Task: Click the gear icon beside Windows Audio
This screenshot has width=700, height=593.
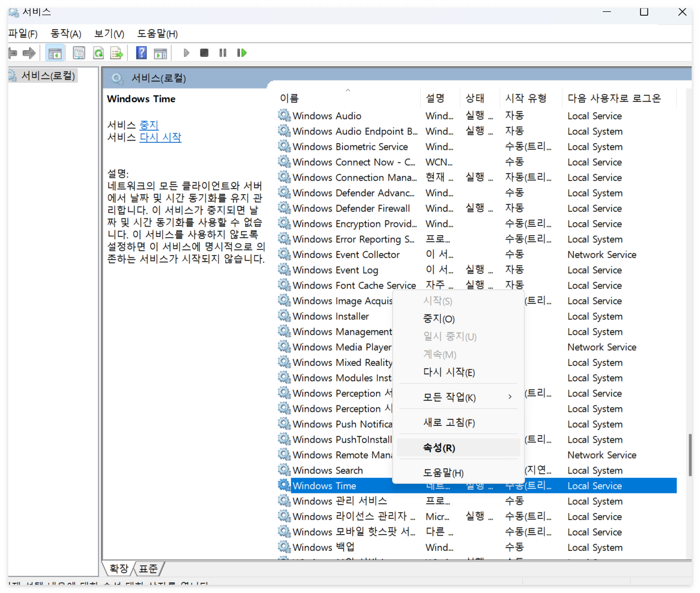Action: tap(284, 115)
